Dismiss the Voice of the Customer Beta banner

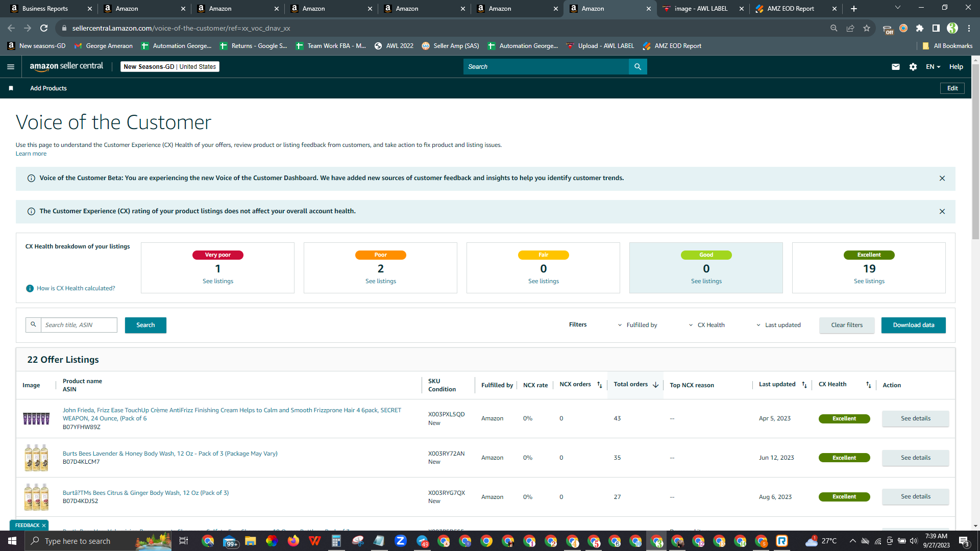[942, 179]
